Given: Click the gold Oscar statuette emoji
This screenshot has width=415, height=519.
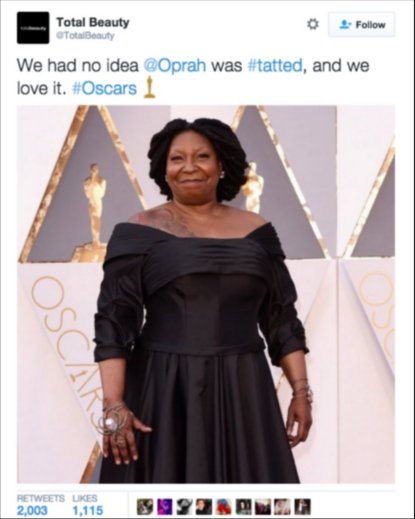Looking at the screenshot, I should point(150,87).
